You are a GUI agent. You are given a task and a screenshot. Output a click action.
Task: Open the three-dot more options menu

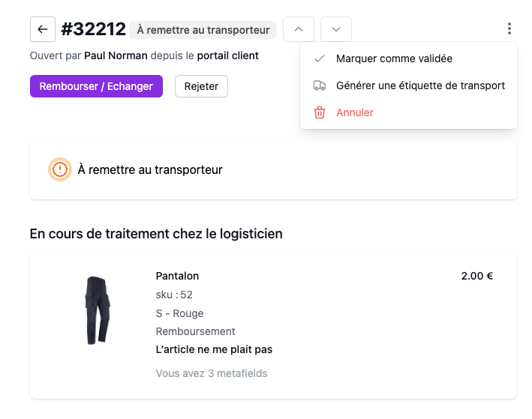(x=509, y=28)
